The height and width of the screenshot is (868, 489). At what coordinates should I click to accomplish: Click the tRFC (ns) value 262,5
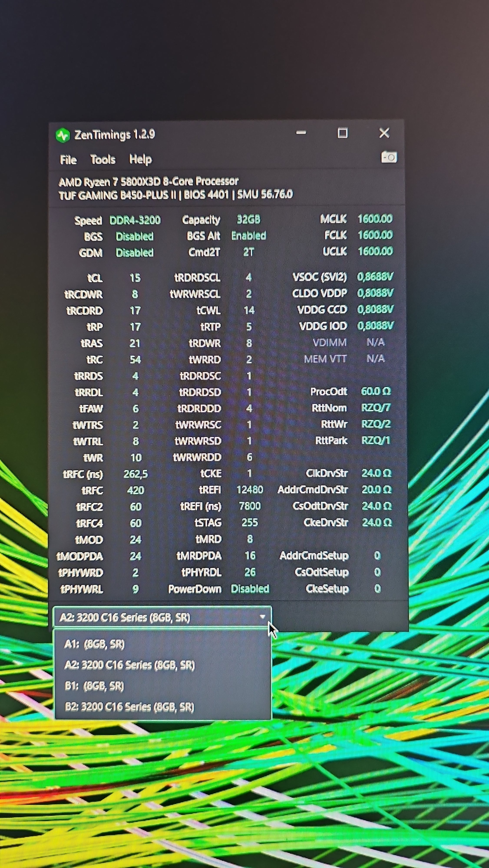tap(135, 474)
